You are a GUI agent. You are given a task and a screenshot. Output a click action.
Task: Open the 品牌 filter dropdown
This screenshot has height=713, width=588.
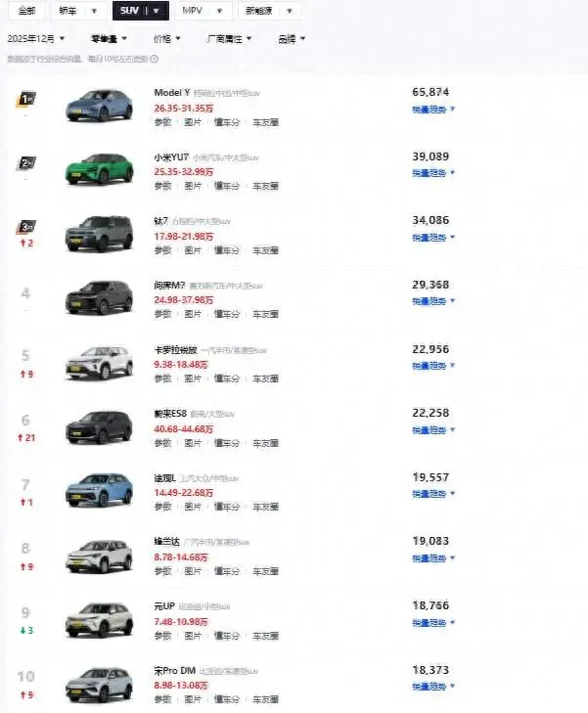(x=291, y=38)
